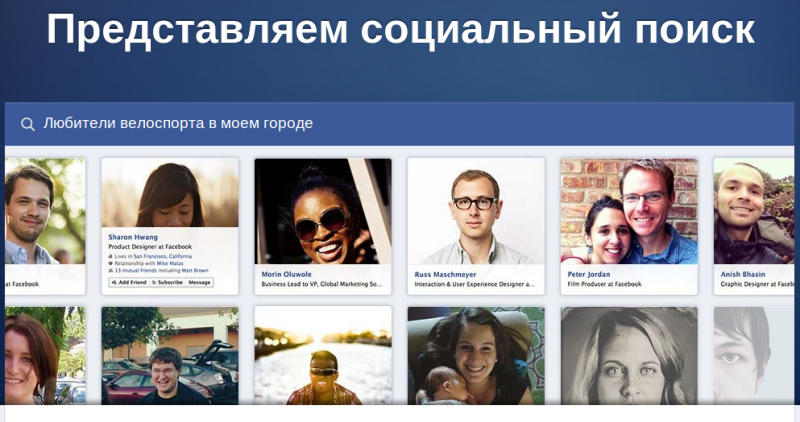Select the photo of woman holding baby
Image resolution: width=800 pixels, height=422 pixels.
pos(476,356)
